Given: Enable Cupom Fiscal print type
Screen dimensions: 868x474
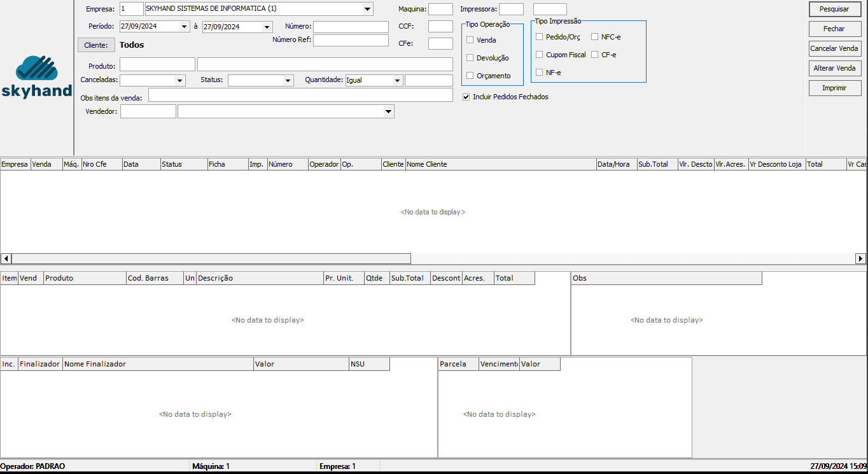Looking at the screenshot, I should pos(540,55).
